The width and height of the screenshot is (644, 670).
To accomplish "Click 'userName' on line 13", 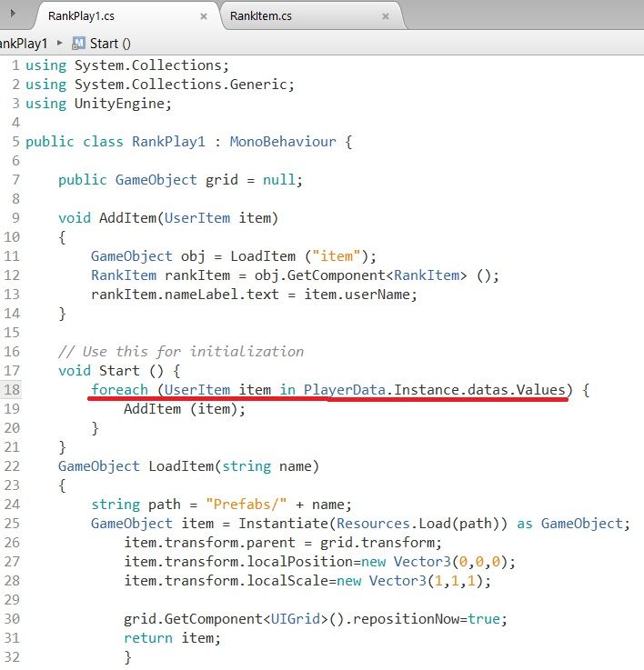I will click(377, 295).
